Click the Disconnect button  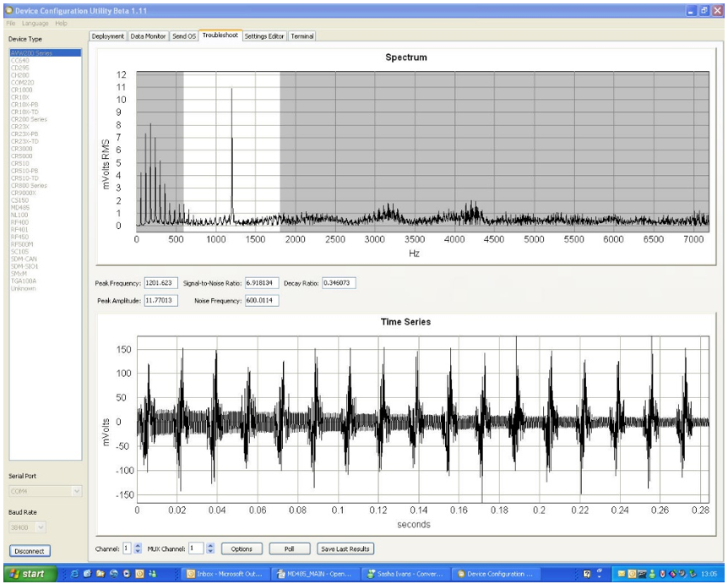(x=30, y=551)
